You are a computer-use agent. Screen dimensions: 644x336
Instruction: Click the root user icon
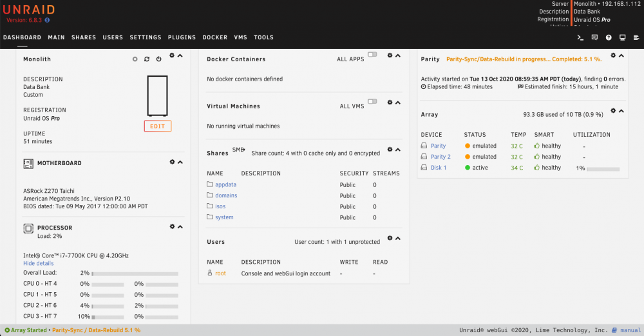(210, 273)
